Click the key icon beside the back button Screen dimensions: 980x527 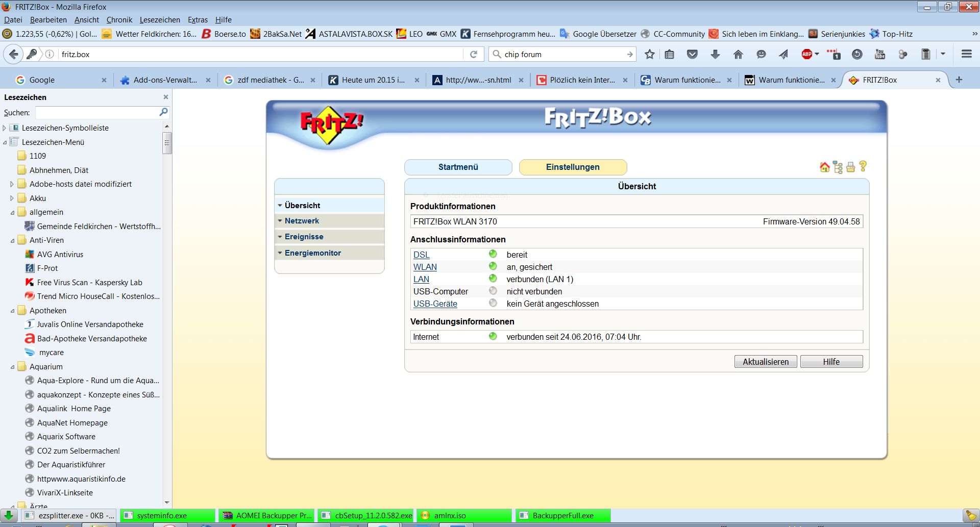[x=32, y=54]
